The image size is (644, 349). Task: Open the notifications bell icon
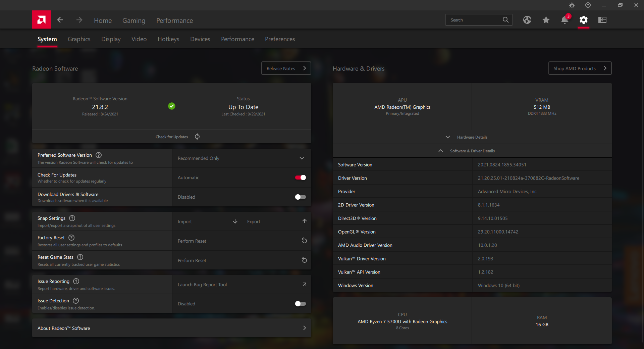click(x=565, y=19)
